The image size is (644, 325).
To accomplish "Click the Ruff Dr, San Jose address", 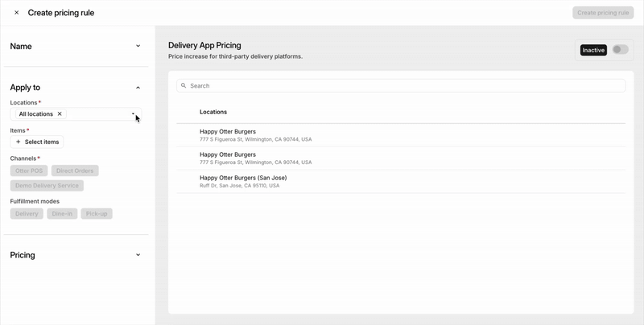I will 239,186.
